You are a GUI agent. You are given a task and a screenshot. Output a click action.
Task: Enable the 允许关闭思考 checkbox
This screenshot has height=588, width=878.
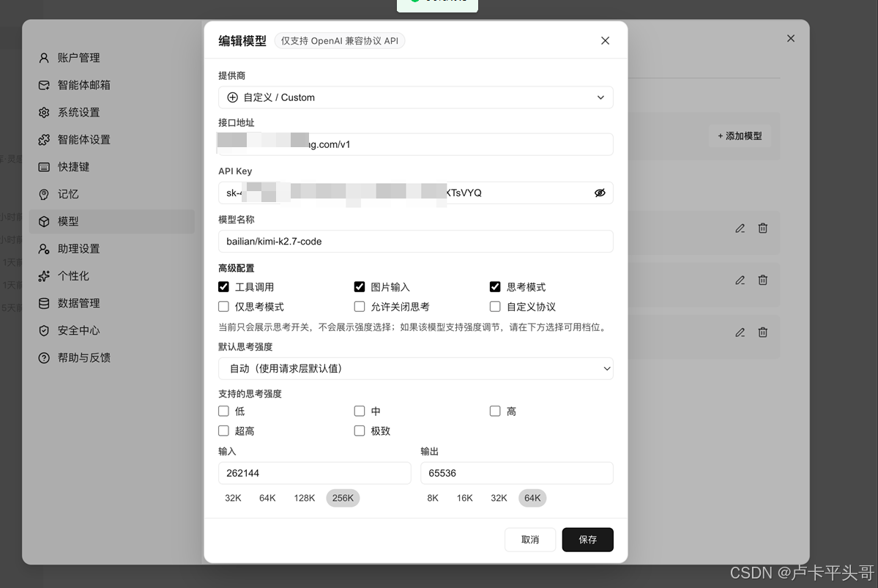(x=360, y=306)
